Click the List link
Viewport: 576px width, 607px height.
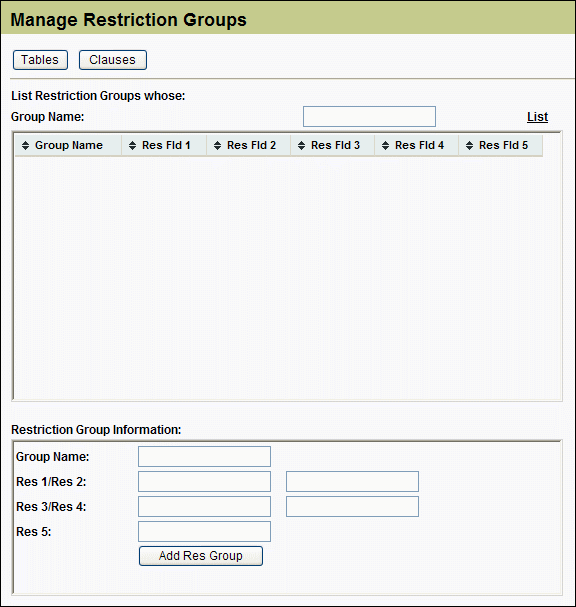(x=537, y=117)
